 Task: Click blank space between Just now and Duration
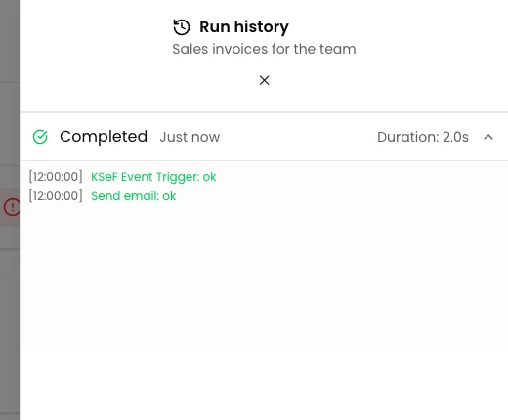tap(298, 137)
